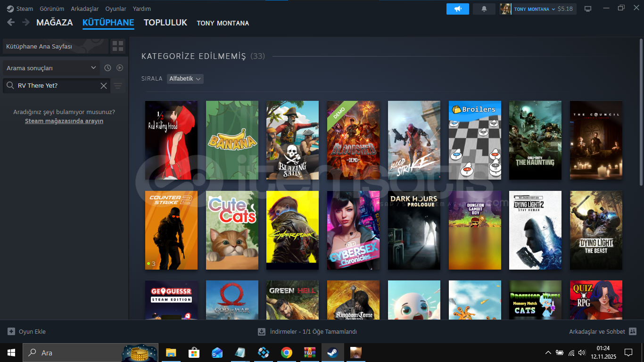Select the 1/2 Red Riding Hood game
Screen dimensions: 644x362
[x=171, y=140]
